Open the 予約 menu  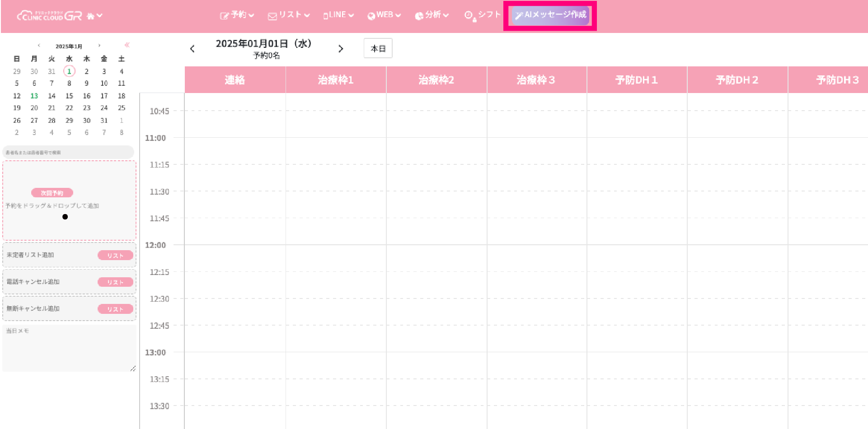237,15
